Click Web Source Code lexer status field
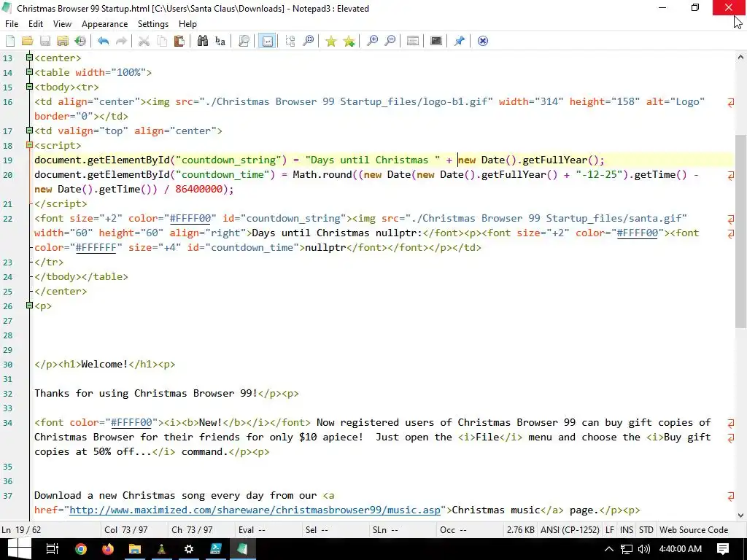Screen dimensions: 747x560 click(x=694, y=530)
